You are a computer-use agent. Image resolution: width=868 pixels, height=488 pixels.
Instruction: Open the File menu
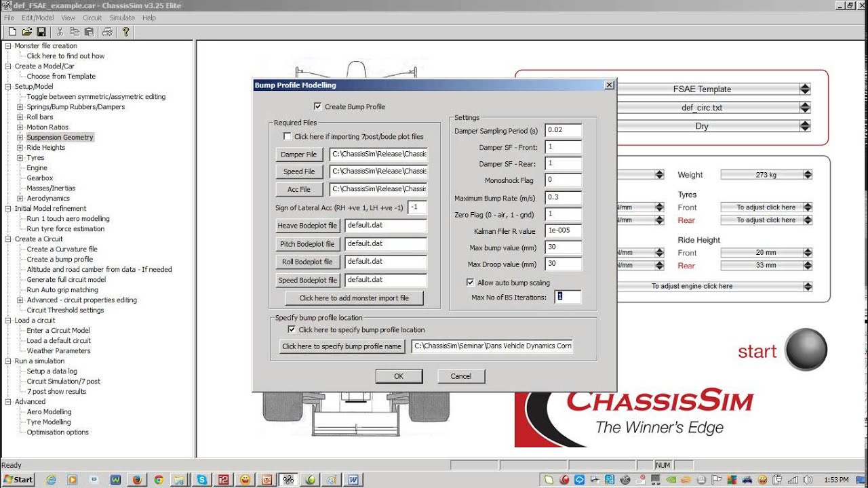coord(9,18)
